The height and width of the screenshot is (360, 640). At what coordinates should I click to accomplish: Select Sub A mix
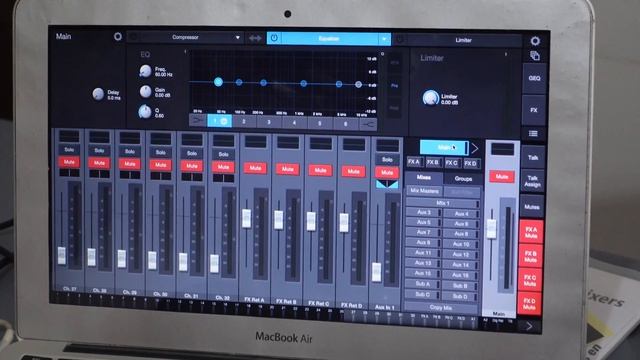click(x=423, y=284)
